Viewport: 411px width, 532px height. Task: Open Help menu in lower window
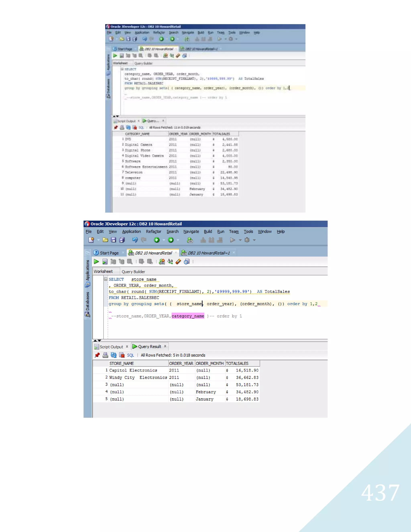click(281, 231)
